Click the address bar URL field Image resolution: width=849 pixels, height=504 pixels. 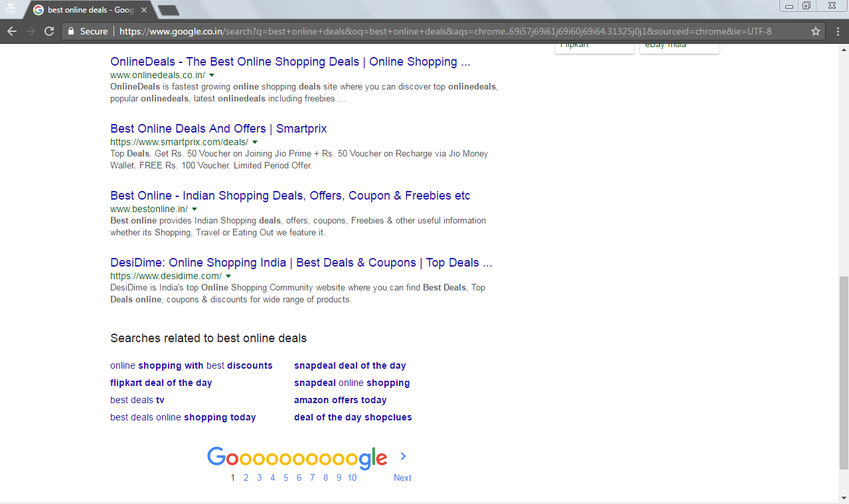[x=445, y=31]
